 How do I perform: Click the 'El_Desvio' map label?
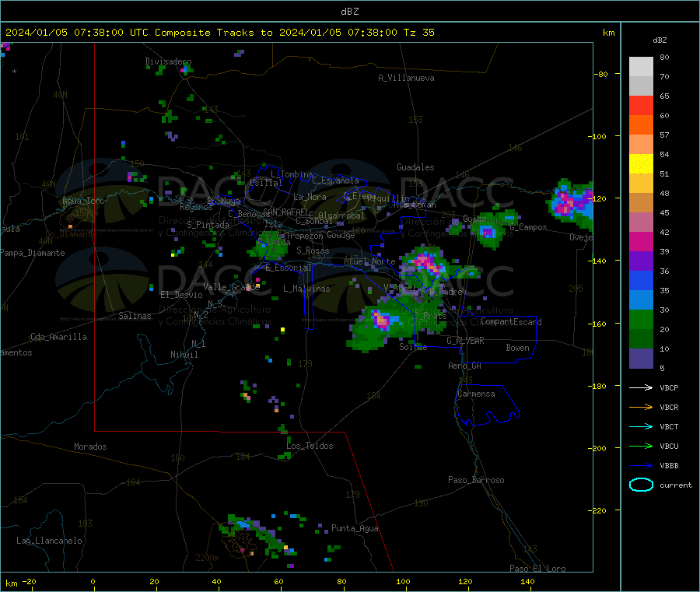182,295
